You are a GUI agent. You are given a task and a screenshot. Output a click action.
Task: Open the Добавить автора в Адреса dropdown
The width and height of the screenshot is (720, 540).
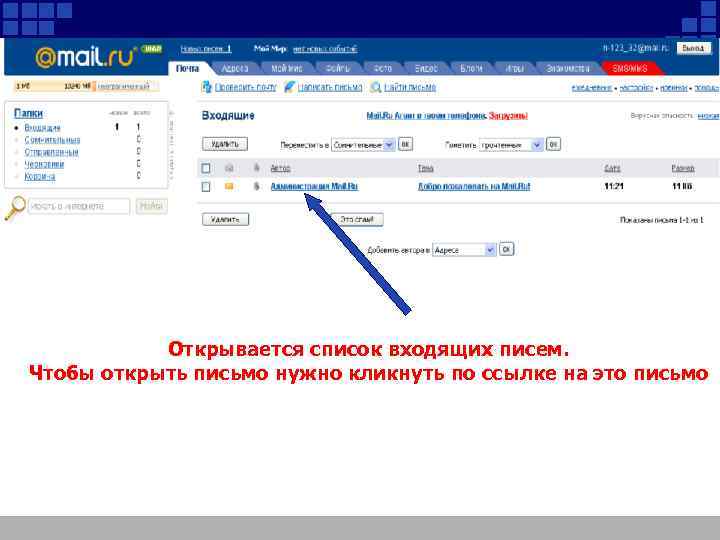tap(464, 250)
